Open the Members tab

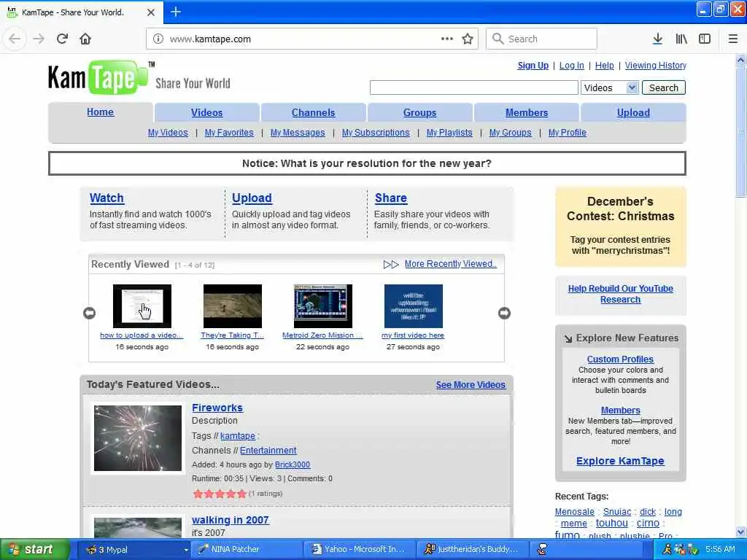[527, 112]
